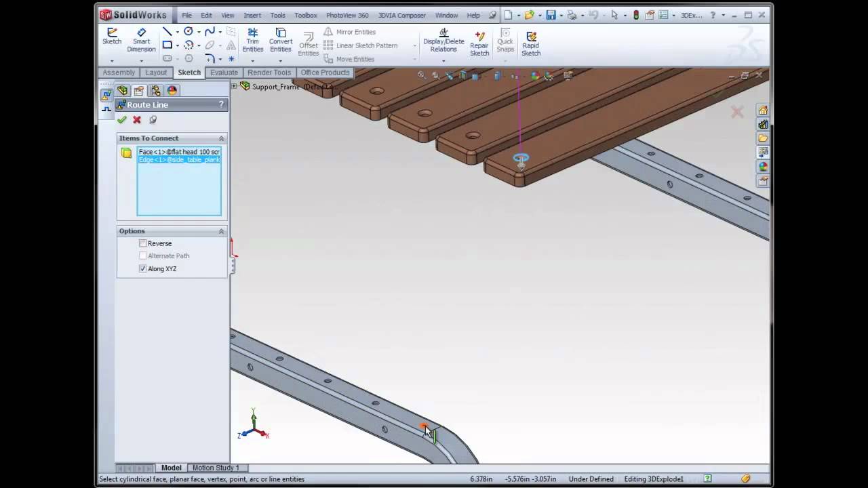Click the Keep Visible pushpin icon
The width and height of the screenshot is (868, 488).
click(153, 120)
